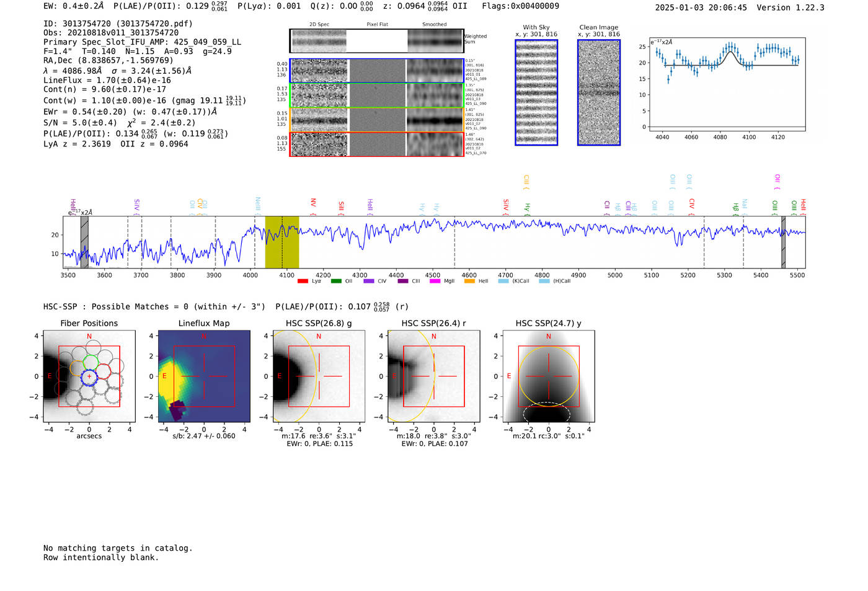
Task: Click the λ = 4086.98Å line
Action: click(x=118, y=71)
